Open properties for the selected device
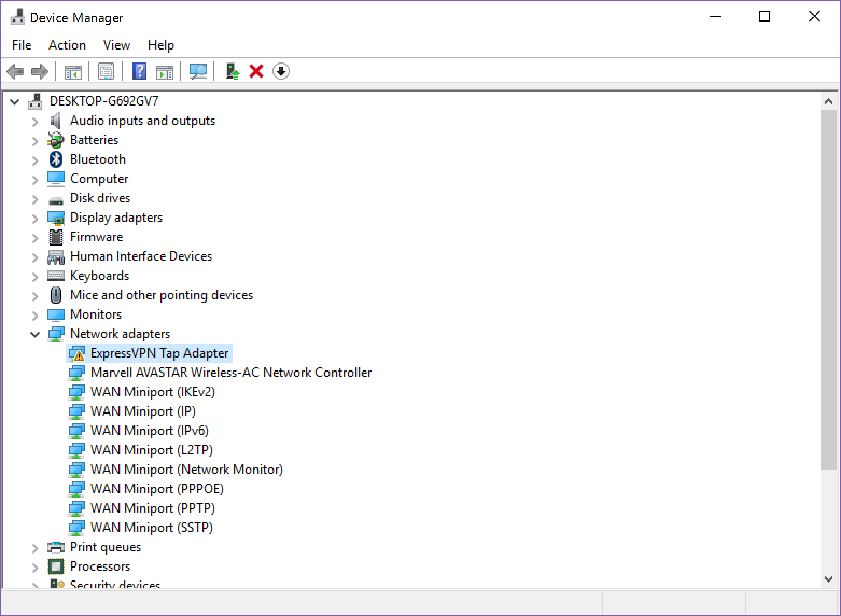 click(x=106, y=71)
